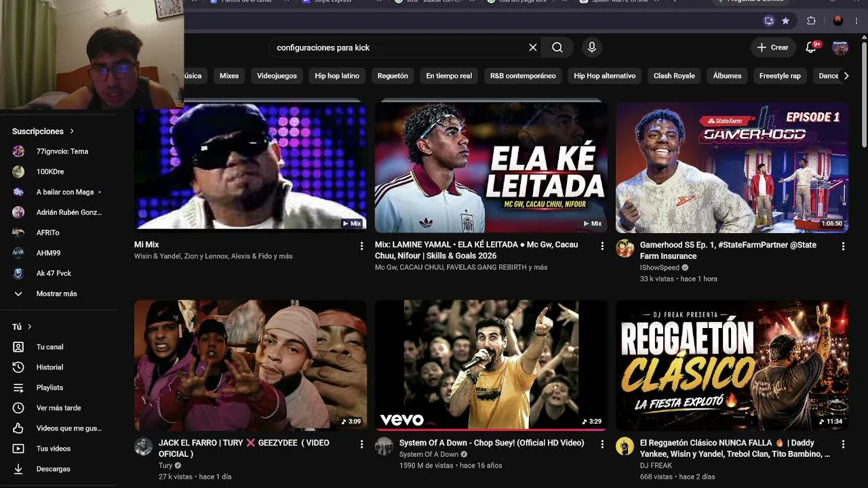Click the Crear button

[x=773, y=47]
